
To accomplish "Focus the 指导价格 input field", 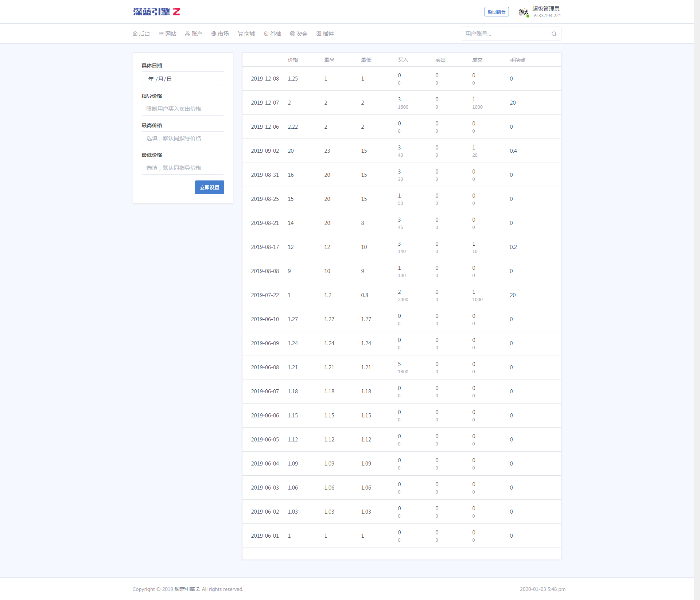I will pyautogui.click(x=183, y=109).
